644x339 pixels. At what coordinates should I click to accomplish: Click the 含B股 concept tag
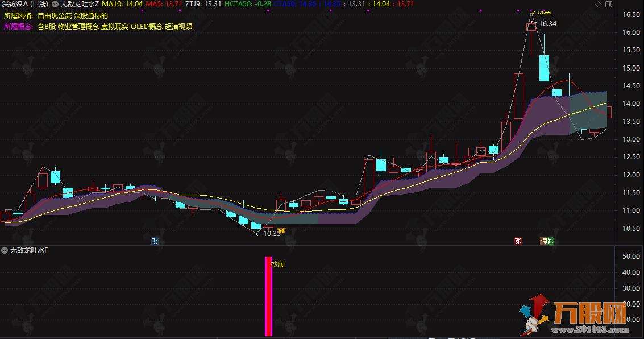tap(47, 26)
